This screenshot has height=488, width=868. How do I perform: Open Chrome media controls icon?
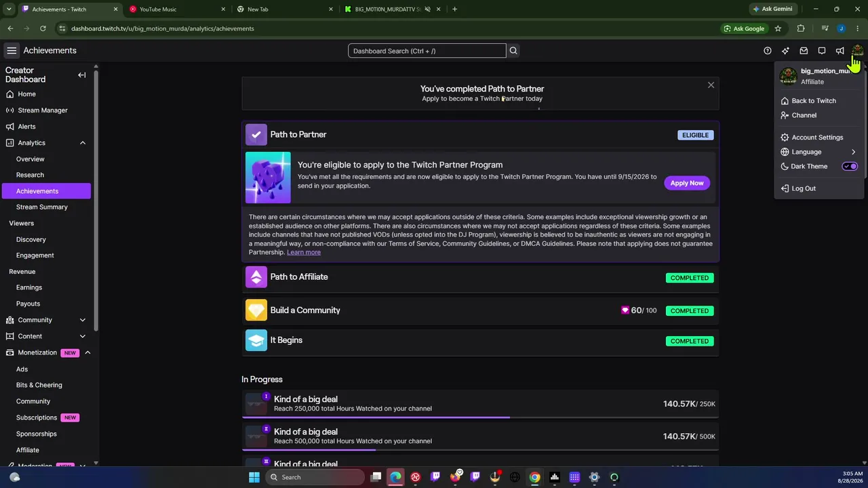[825, 28]
